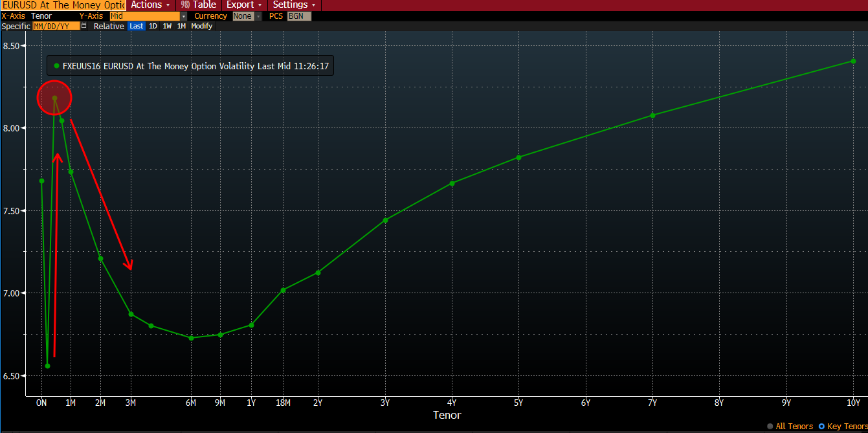The image size is (868, 433).
Task: Click the 10Y data point on the curve
Action: [x=853, y=61]
